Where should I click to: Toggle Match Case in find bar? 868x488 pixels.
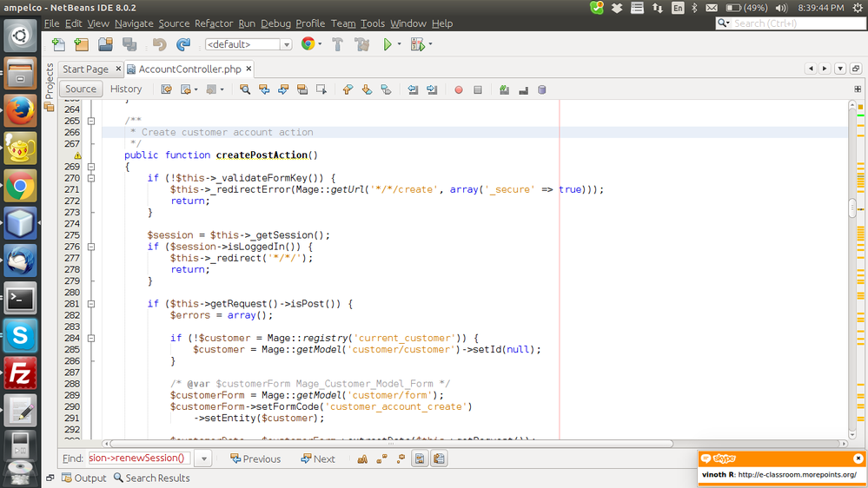(x=362, y=458)
